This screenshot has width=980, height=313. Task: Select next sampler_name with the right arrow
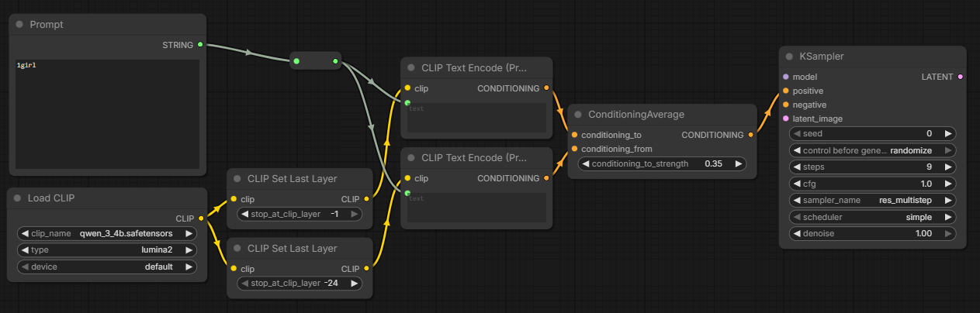click(947, 200)
